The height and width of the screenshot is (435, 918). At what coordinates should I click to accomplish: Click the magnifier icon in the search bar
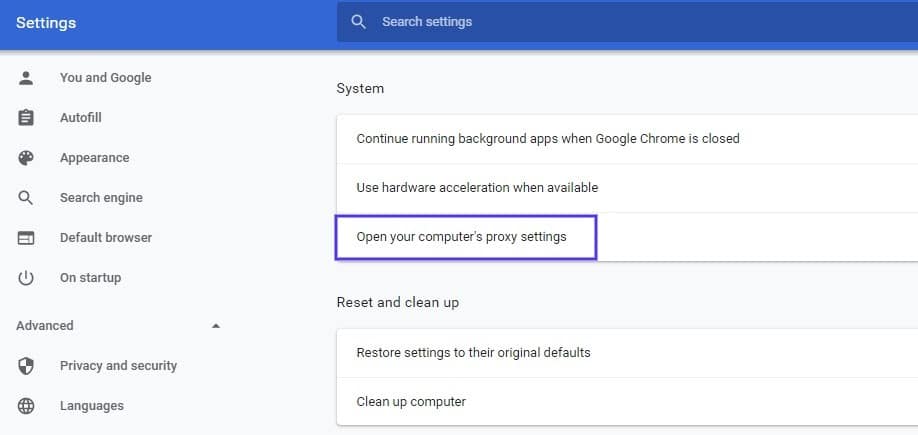click(358, 21)
